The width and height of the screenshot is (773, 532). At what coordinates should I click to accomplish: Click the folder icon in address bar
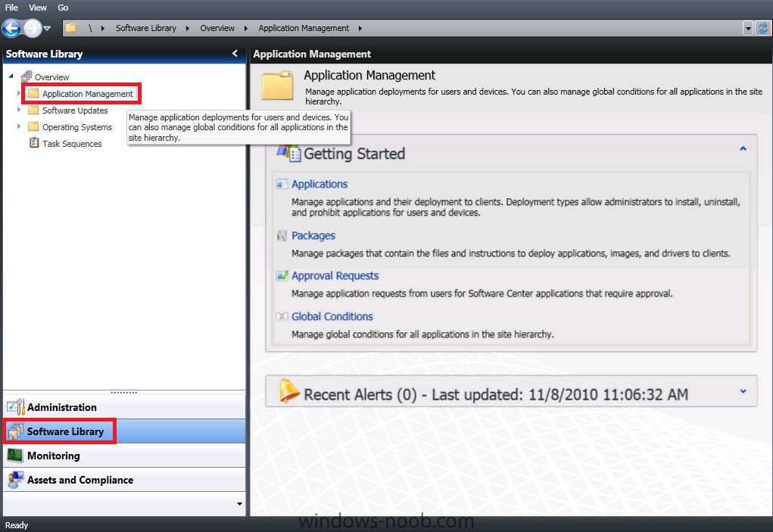(x=71, y=27)
